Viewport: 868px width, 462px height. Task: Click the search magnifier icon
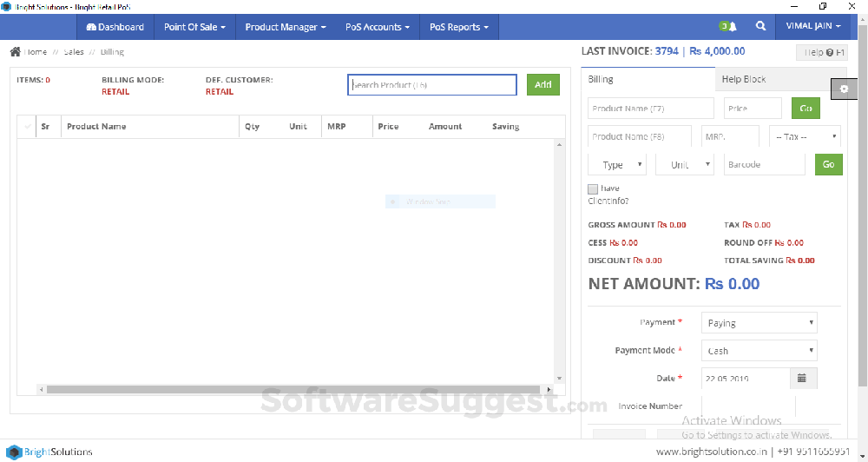[760, 26]
